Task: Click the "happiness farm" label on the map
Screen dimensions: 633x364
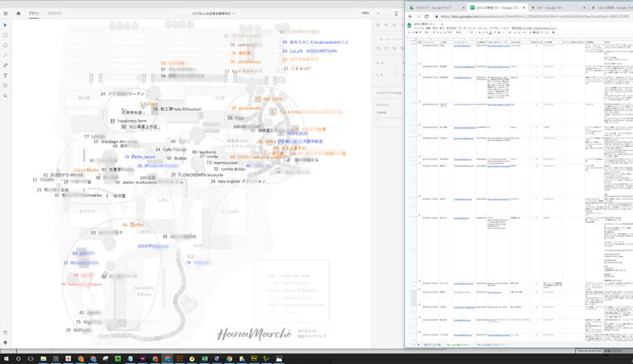Action: [132, 121]
